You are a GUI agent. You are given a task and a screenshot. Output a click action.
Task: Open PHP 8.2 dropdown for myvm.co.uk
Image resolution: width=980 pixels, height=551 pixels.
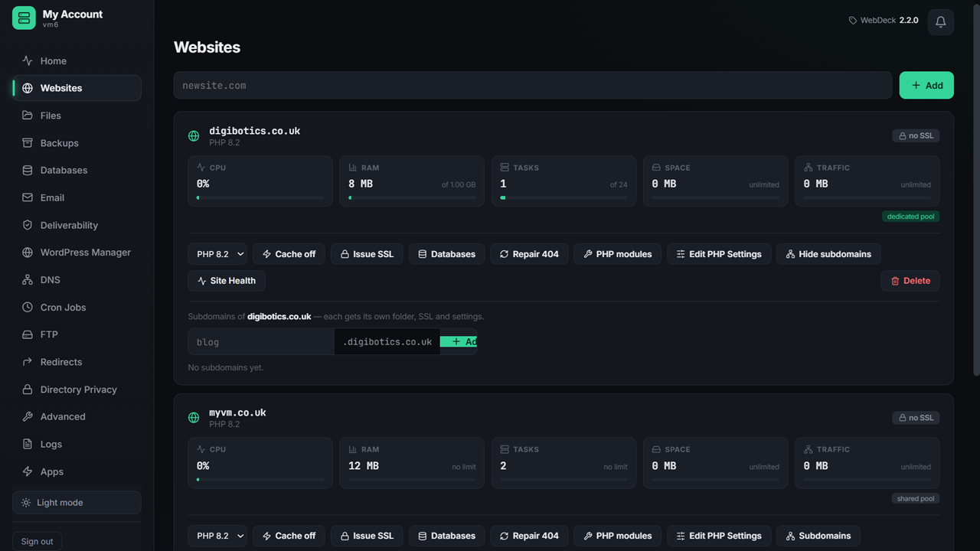tap(217, 536)
